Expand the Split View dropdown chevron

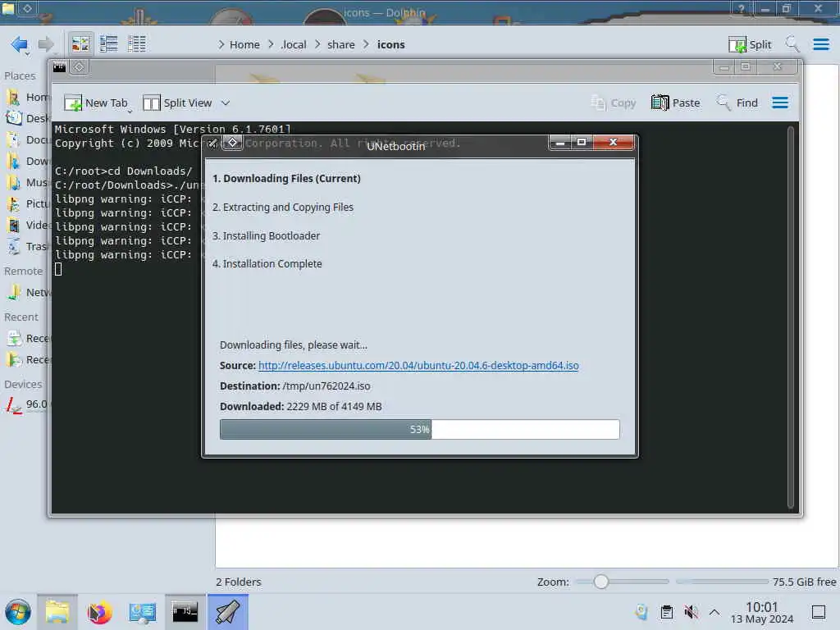pyautogui.click(x=226, y=103)
